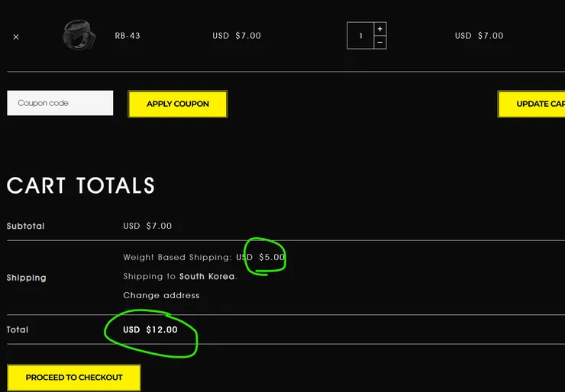Click the South Korea destination text
Screen dimensions: 565x392
(207, 276)
